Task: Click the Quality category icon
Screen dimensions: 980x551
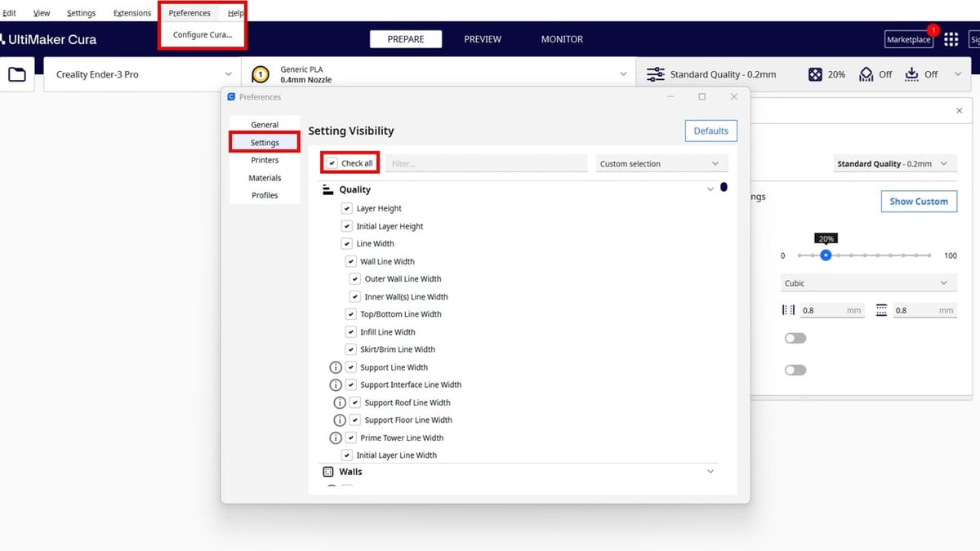Action: [x=328, y=189]
